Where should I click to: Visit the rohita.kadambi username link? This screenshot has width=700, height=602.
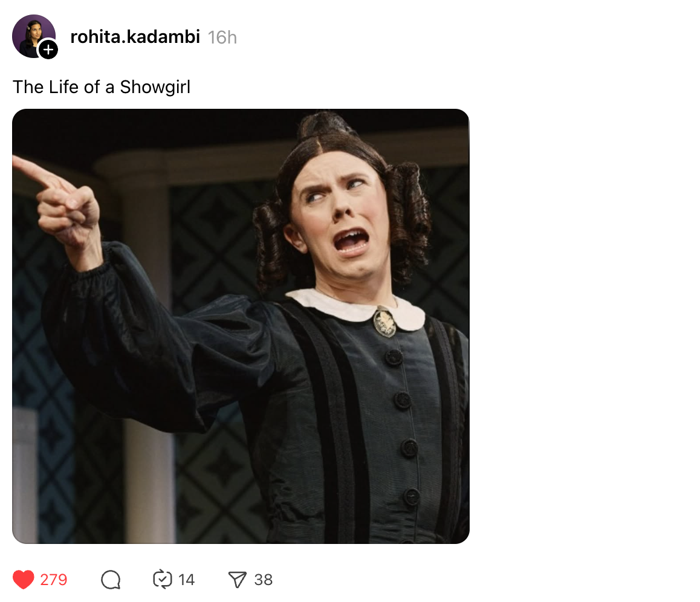(x=135, y=37)
